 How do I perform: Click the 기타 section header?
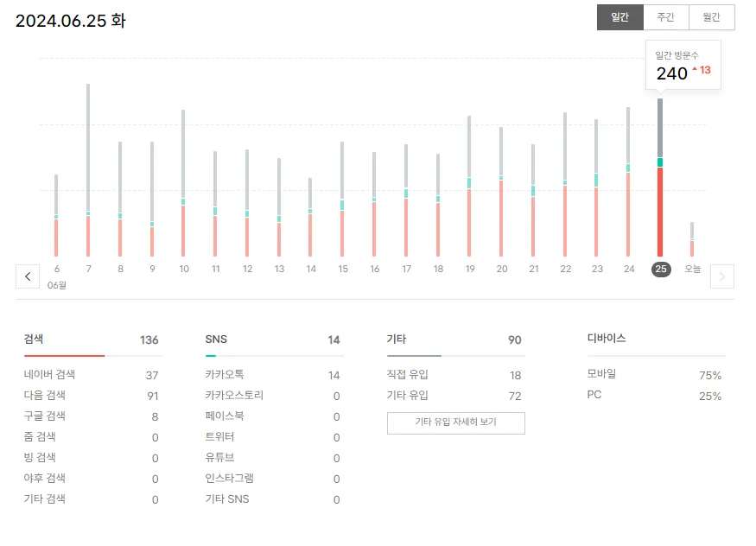coord(397,340)
